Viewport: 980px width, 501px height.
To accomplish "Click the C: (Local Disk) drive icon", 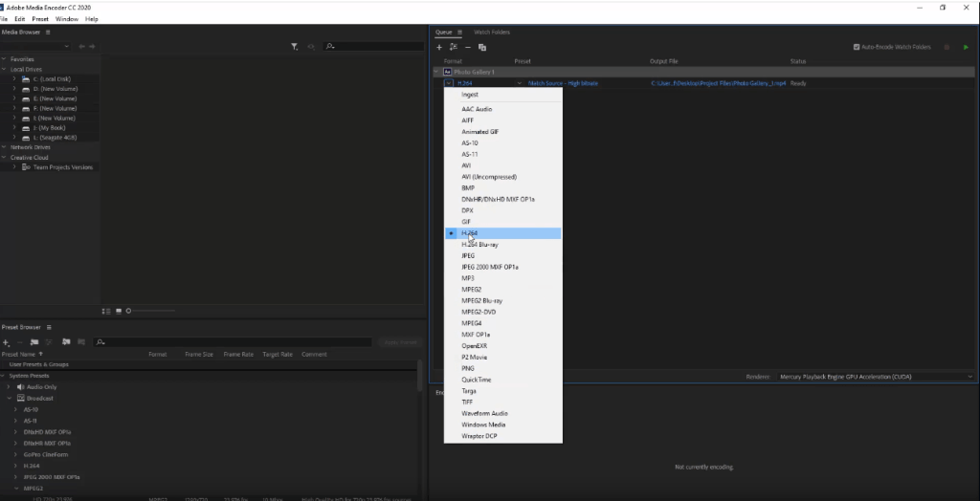I will click(26, 79).
